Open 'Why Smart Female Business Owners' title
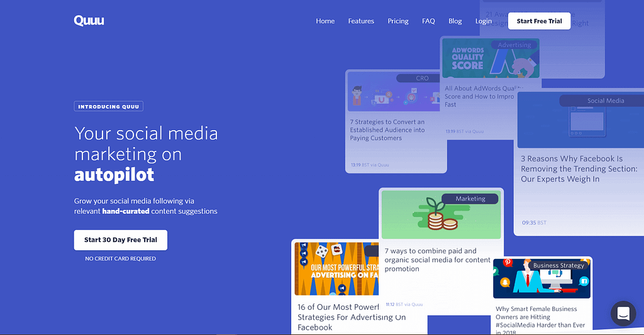Viewport: 644px width, 335px height. coord(540,321)
